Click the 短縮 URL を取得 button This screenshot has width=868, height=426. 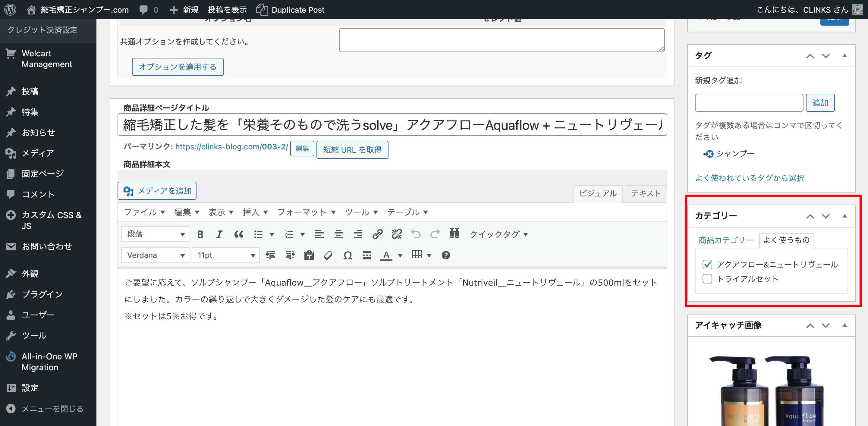point(352,149)
